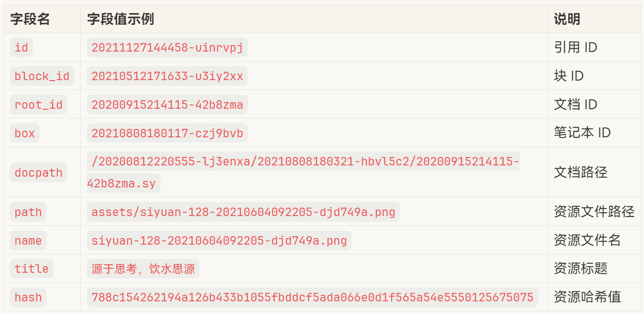Click example value 20211127144458-uinrvpj
This screenshot has height=314, width=644.
point(167,47)
